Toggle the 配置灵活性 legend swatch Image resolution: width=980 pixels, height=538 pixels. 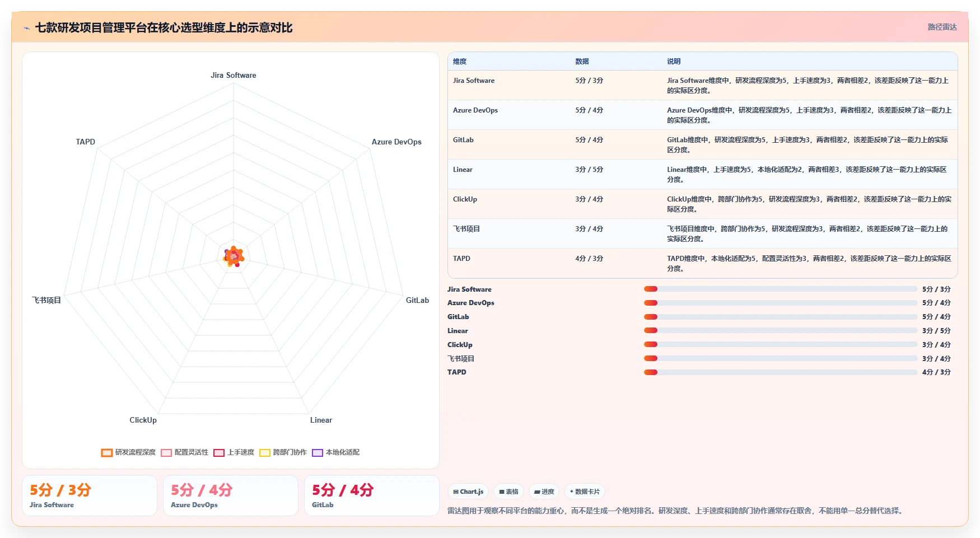(x=166, y=453)
